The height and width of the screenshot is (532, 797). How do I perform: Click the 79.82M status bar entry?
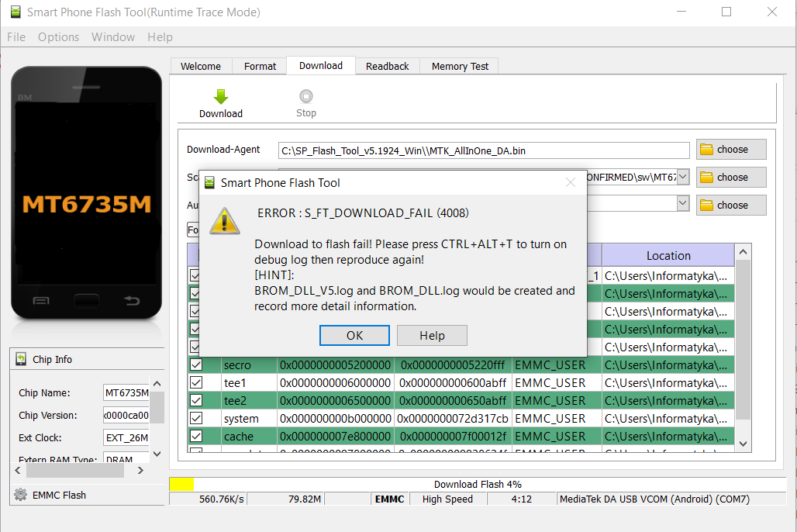(285, 499)
